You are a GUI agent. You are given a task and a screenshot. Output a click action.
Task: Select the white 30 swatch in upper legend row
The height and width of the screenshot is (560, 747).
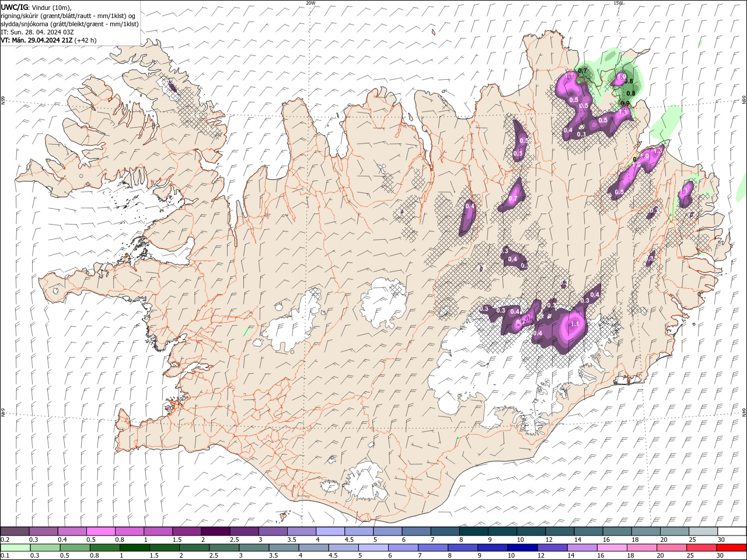point(731,531)
